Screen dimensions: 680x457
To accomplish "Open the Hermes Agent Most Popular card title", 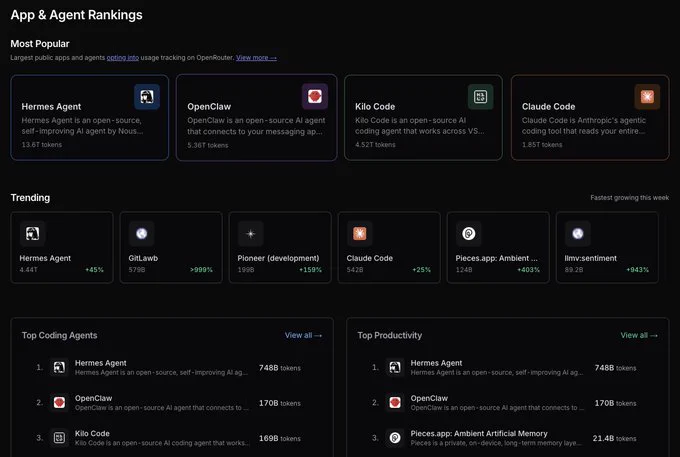I will pyautogui.click(x=51, y=107).
